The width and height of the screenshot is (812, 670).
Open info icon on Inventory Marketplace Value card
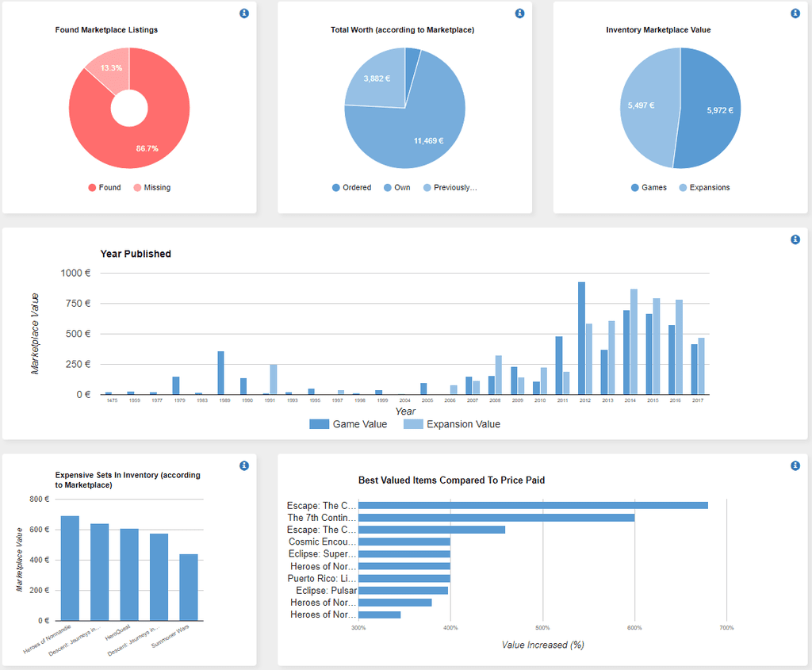coord(795,13)
